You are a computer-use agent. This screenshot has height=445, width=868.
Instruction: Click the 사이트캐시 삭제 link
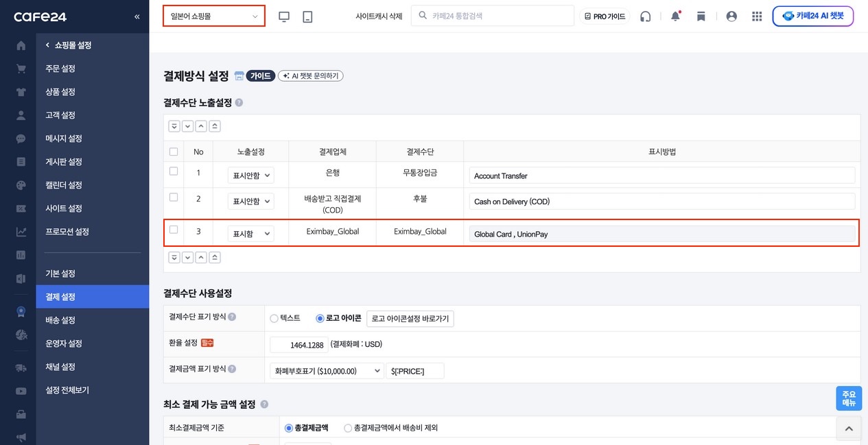379,16
